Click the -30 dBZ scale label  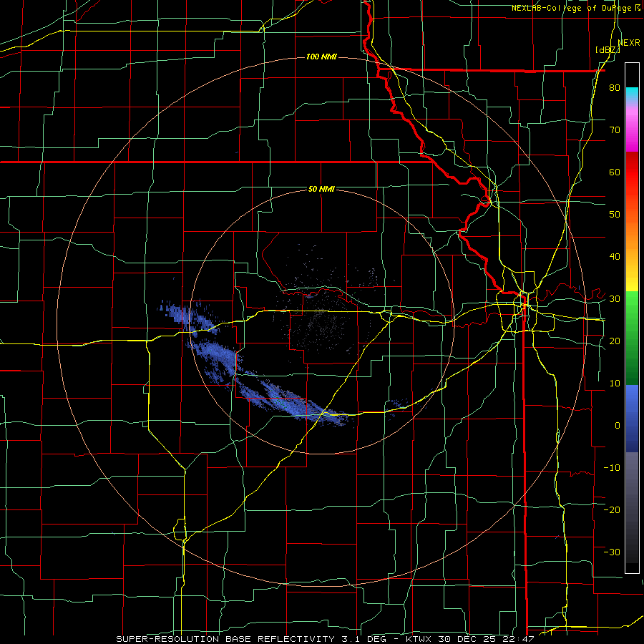[x=612, y=552]
